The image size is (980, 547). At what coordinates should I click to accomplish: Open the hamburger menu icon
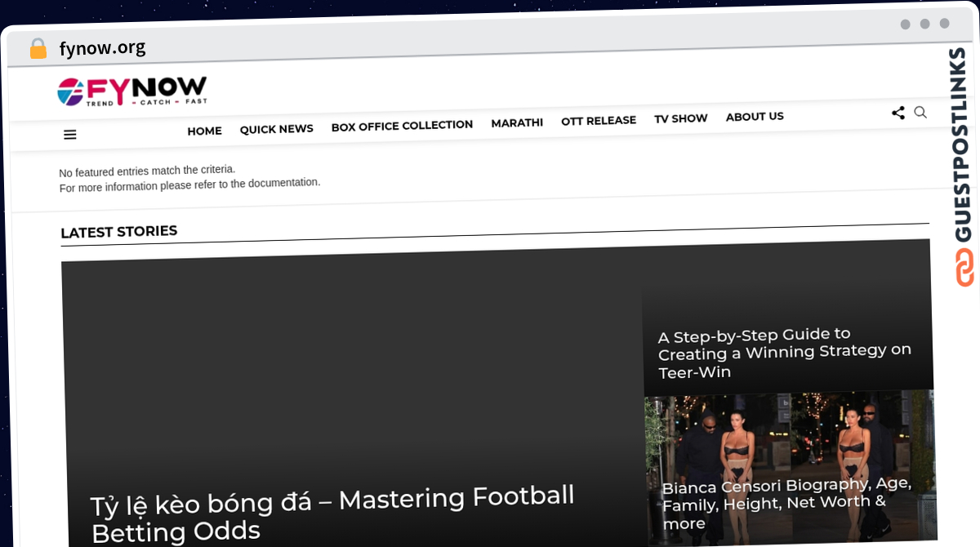pos(70,135)
